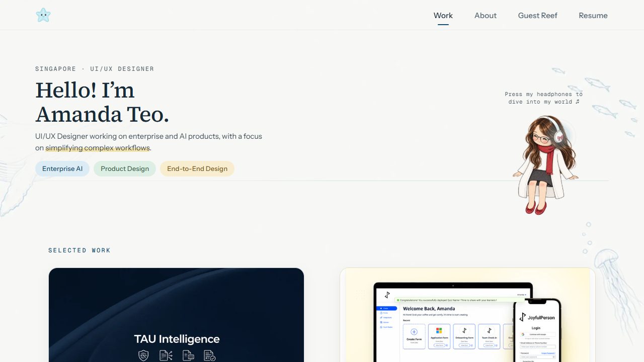Click the headphones on the cartoon girl
This screenshot has height=362, width=644.
click(x=559, y=136)
